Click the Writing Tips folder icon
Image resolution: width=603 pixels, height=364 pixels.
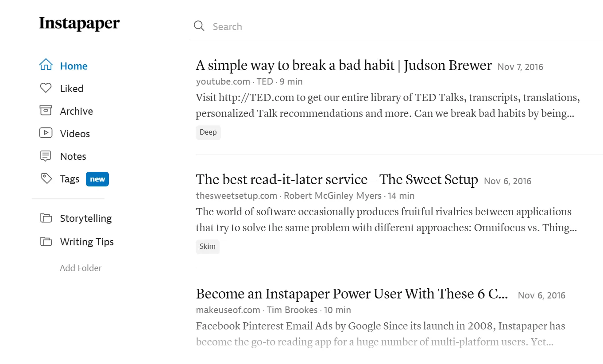46,241
